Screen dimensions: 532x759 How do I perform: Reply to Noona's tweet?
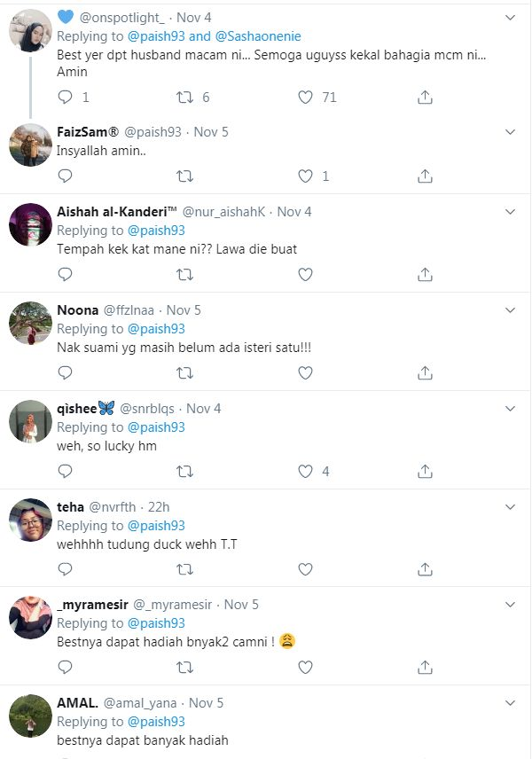click(65, 373)
